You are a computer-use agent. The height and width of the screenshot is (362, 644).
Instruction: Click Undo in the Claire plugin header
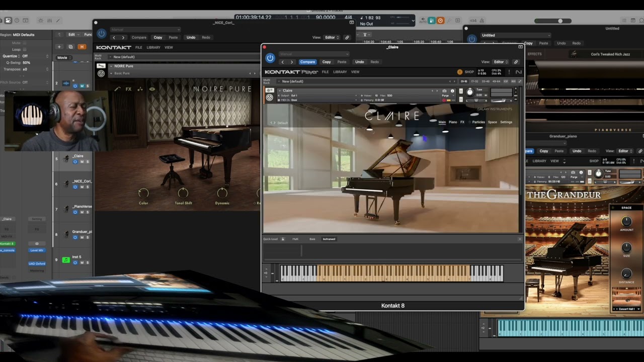tap(359, 62)
